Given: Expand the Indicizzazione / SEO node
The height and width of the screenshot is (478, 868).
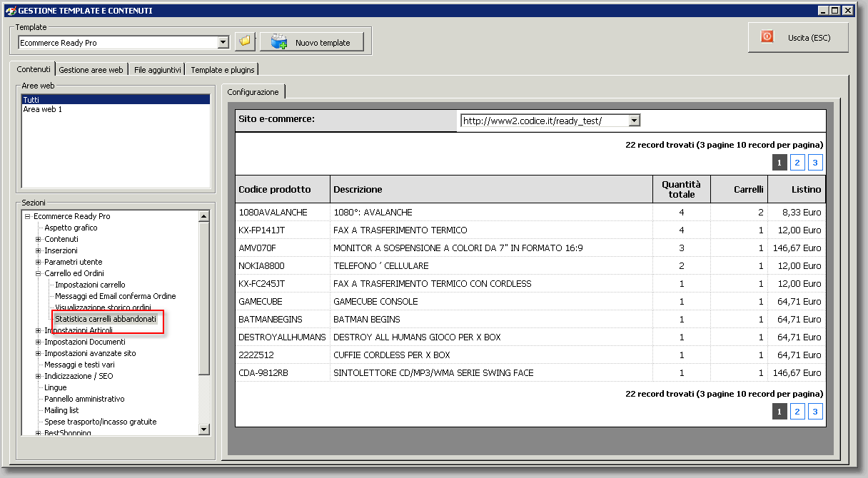Looking at the screenshot, I should tap(39, 376).
